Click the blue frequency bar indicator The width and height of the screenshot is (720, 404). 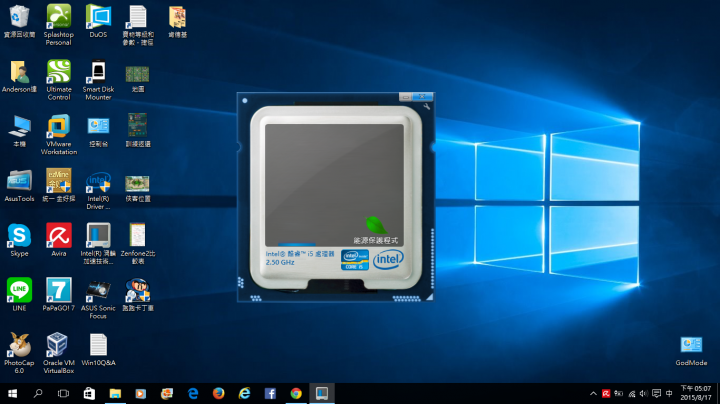pyautogui.click(x=297, y=245)
